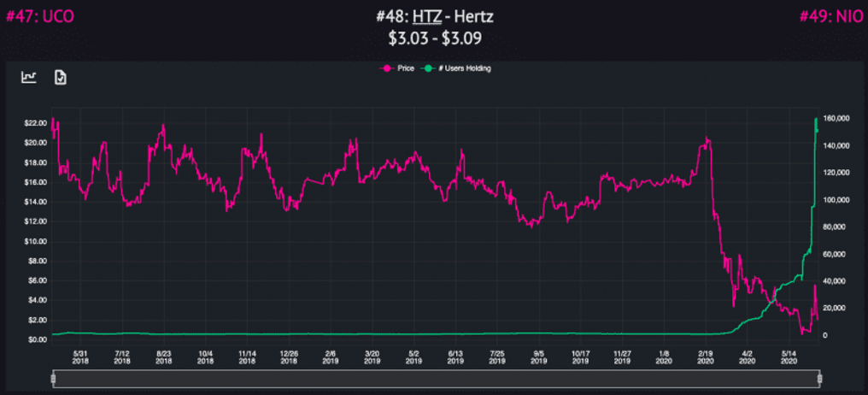This screenshot has height=395, width=868.
Task: Click the 1/8 2020 date axis label
Action: tap(665, 357)
